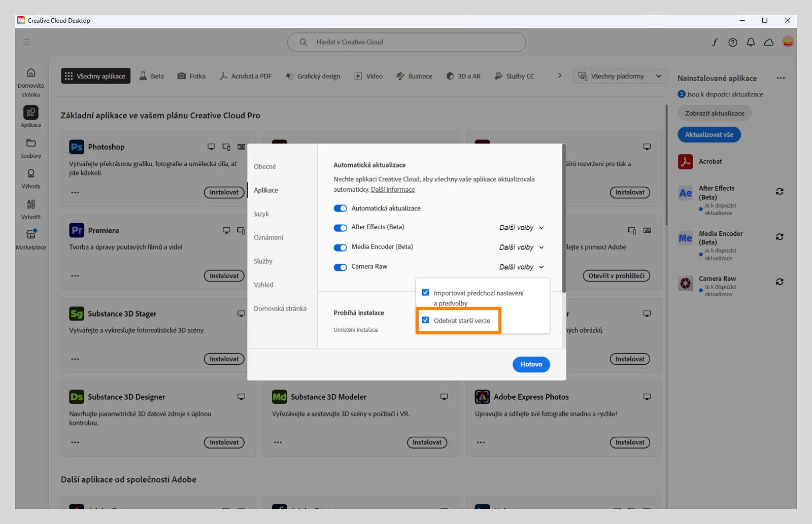Select the Služby settings tab

[x=263, y=261]
